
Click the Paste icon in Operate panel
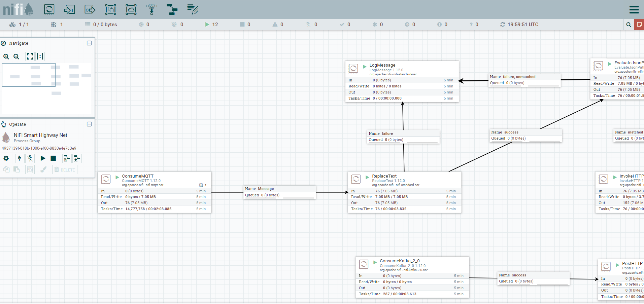(16, 169)
